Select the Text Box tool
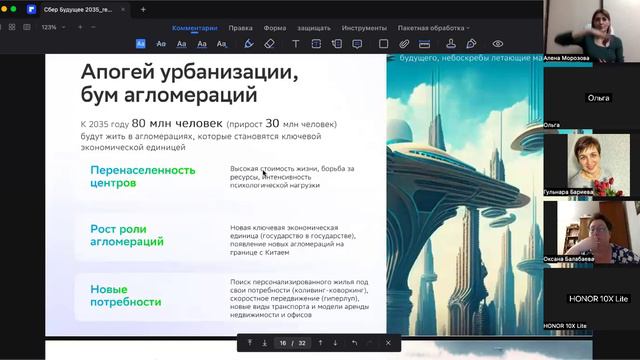 [x=316, y=44]
